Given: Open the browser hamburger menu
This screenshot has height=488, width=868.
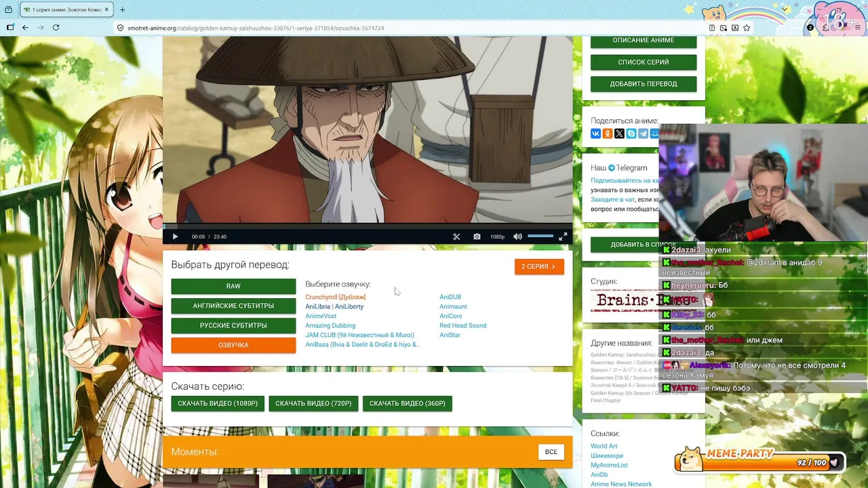Looking at the screenshot, I should tap(858, 28).
